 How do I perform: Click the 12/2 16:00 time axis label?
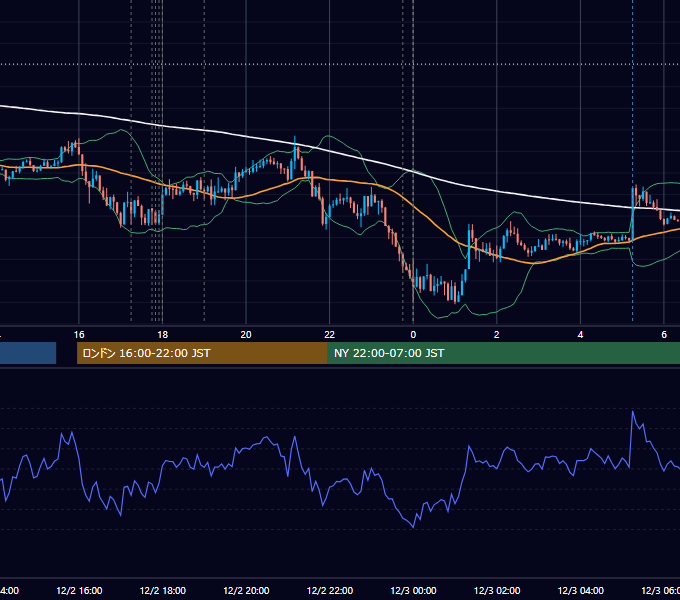click(x=79, y=590)
